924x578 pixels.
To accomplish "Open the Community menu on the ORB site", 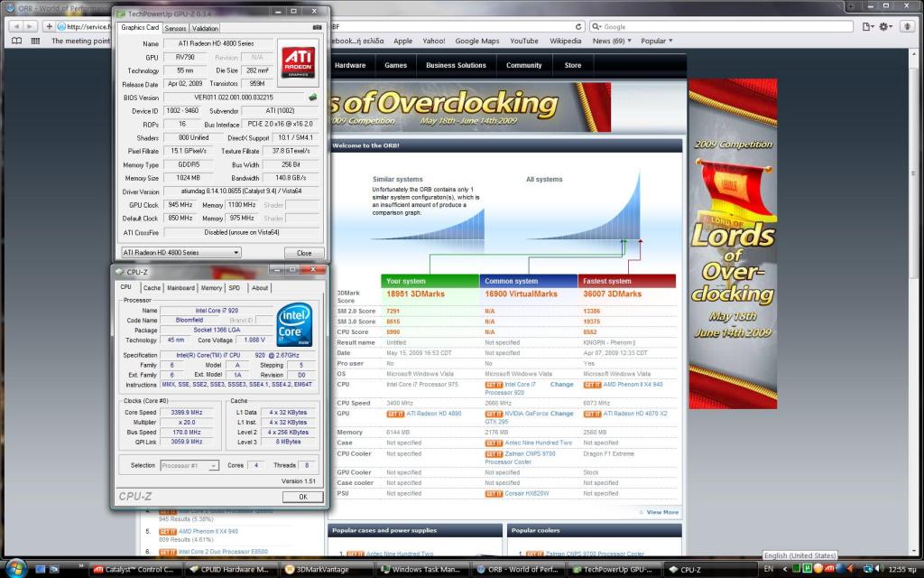I will 524,65.
